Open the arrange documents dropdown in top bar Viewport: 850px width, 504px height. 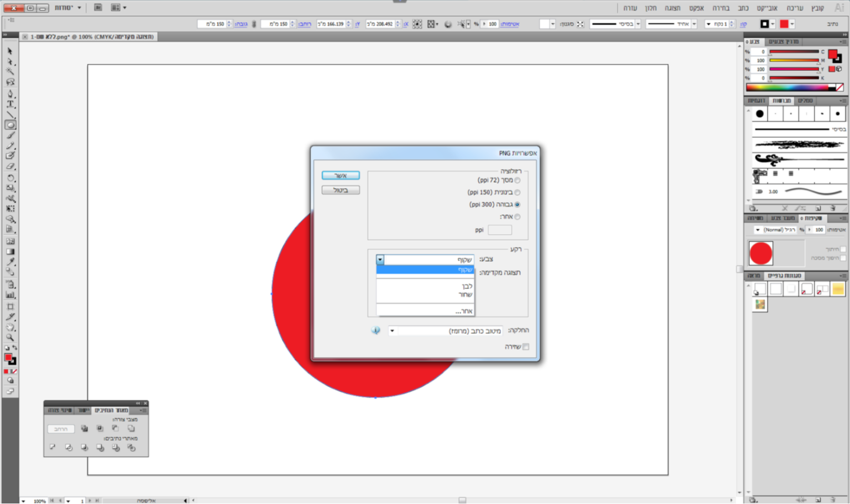coord(119,8)
